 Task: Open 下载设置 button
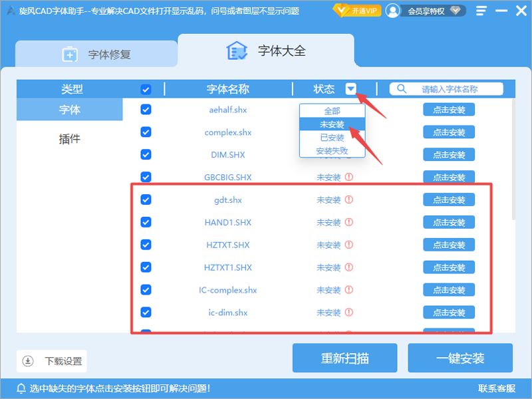(x=52, y=361)
